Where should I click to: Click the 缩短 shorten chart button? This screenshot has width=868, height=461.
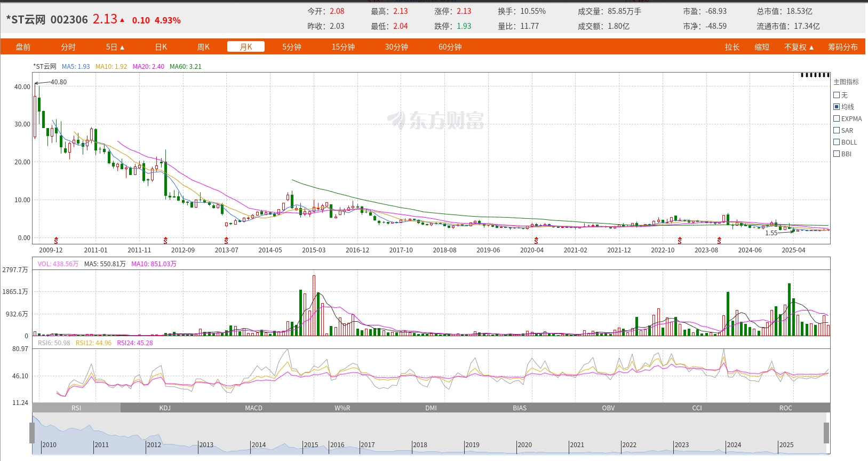[762, 47]
